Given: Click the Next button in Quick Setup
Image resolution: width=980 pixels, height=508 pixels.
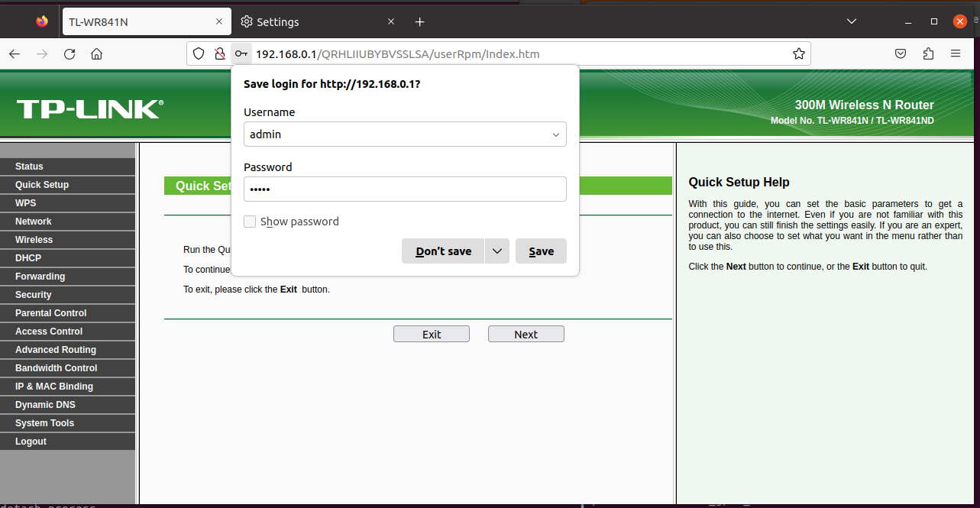Looking at the screenshot, I should 526,333.
